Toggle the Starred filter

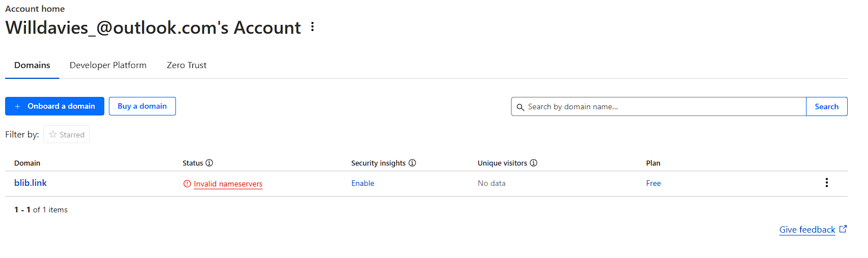[67, 135]
